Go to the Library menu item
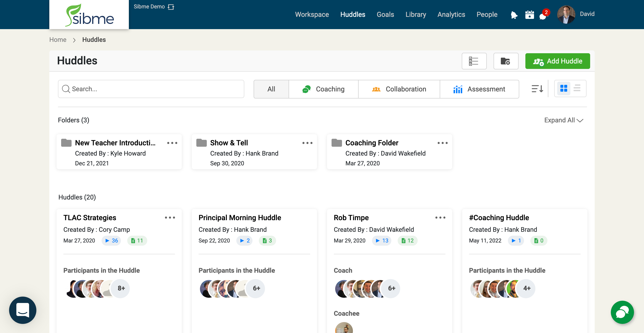This screenshot has height=333, width=644. (x=415, y=15)
